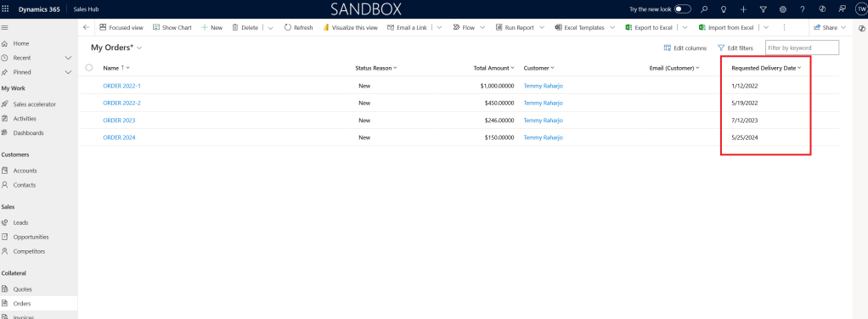Viewport: 868px width, 319px height.
Task: Click the 5/25/2024 delivery date cell
Action: 745,137
